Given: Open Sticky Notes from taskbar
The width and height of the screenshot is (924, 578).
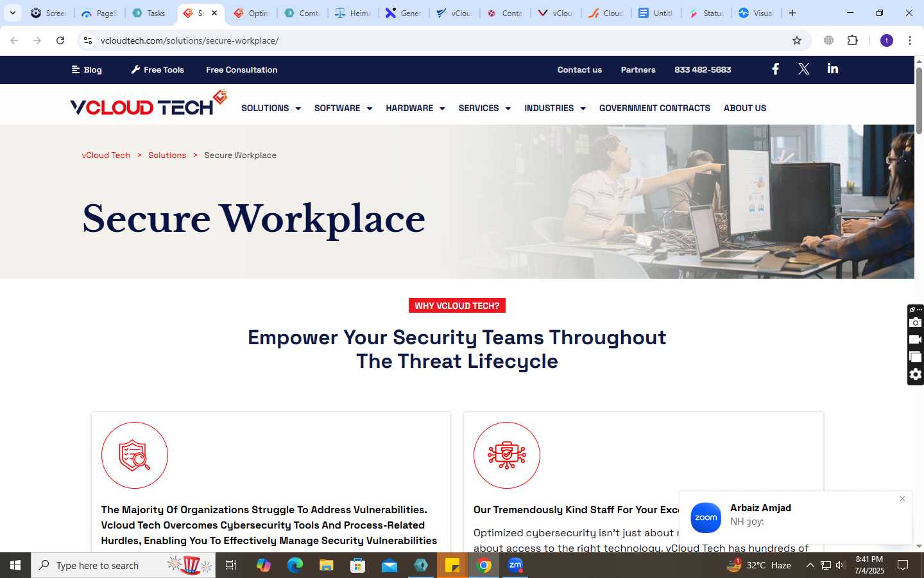Looking at the screenshot, I should click(x=452, y=565).
